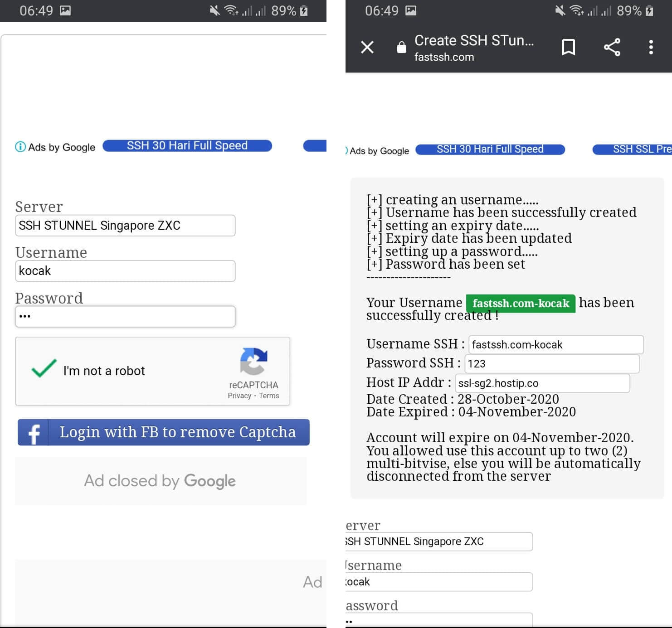Click Date Created : 28-October-2020 text
This screenshot has width=672, height=628.
[463, 399]
